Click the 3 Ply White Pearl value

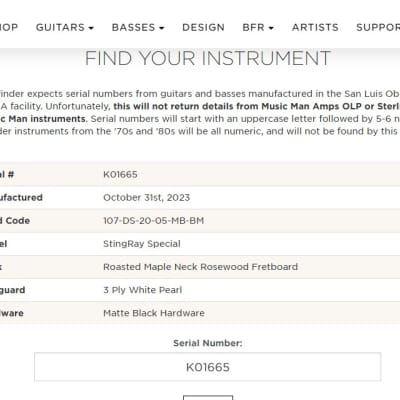[x=143, y=290]
